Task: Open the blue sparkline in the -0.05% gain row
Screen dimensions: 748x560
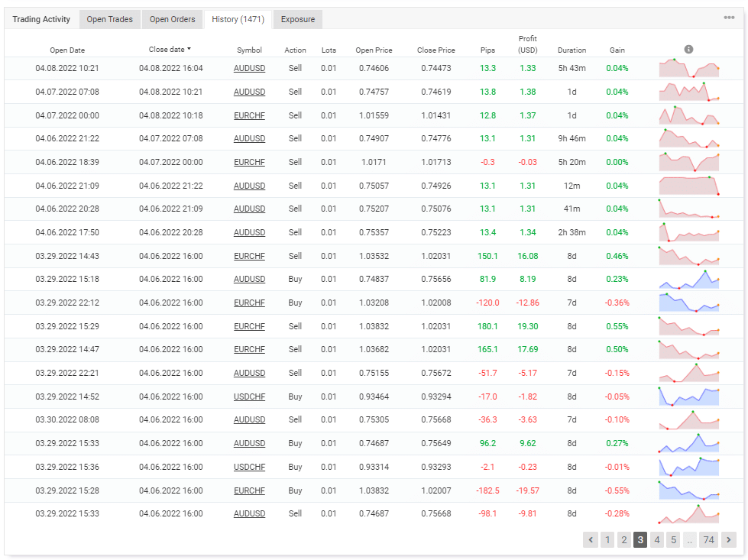Action: (689, 397)
